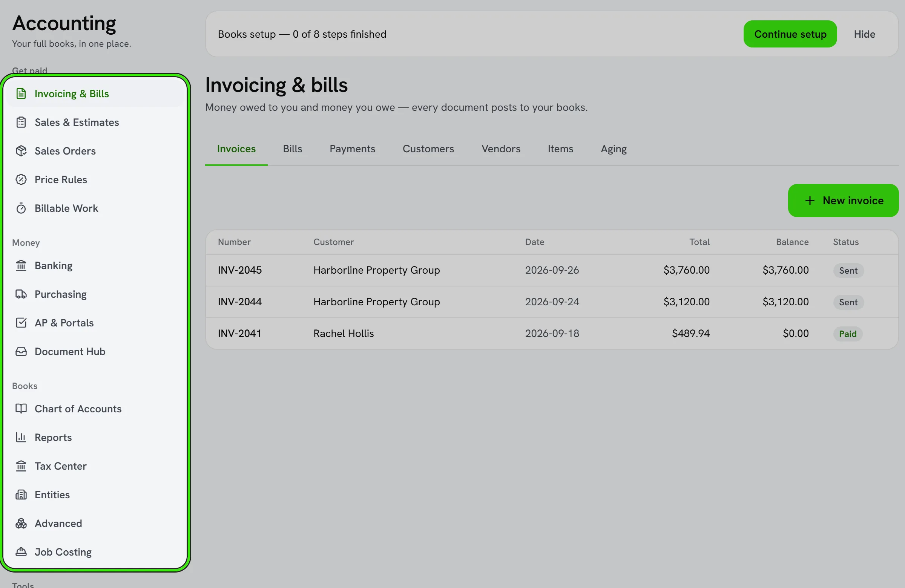
Task: Click the Tax Center landmark icon
Action: coord(21,466)
